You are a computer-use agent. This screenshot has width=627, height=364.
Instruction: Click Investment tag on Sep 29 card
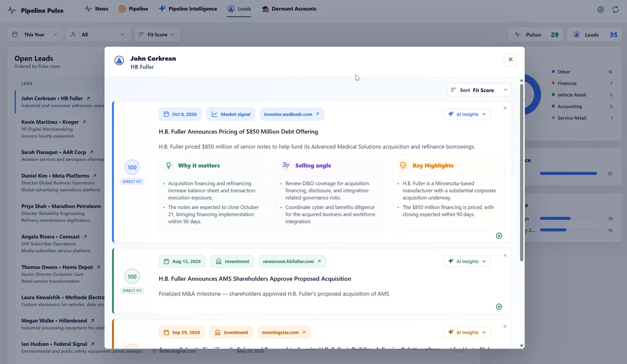pos(231,332)
